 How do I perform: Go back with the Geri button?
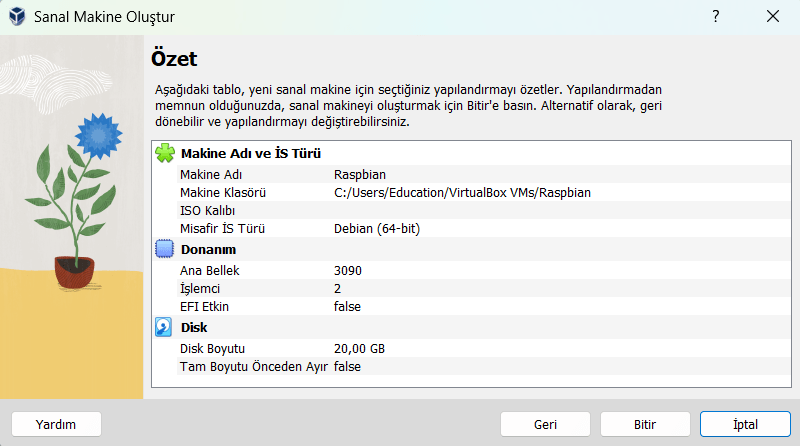pyautogui.click(x=545, y=424)
